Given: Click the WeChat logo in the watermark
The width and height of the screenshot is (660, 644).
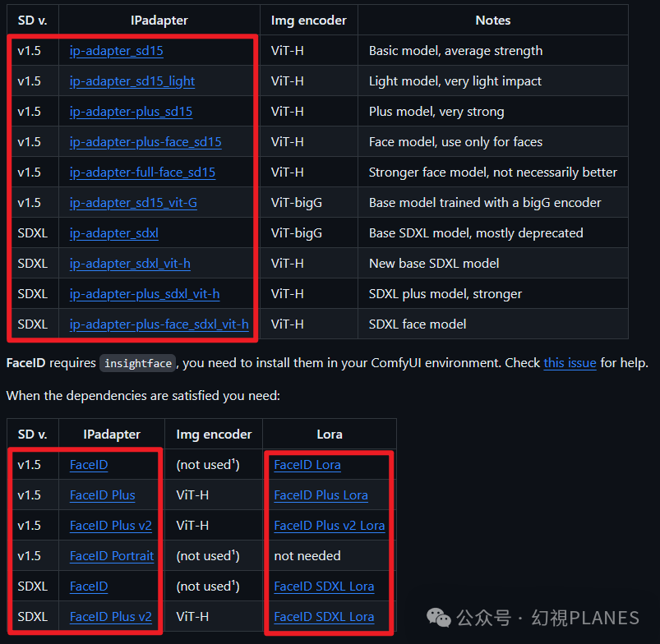Looking at the screenshot, I should pos(439,618).
